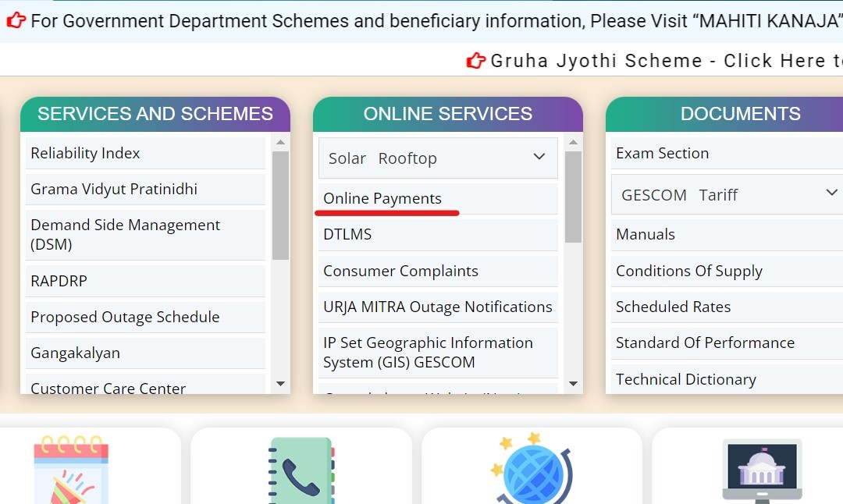
Task: Open IP Set Geographic Information System GESCOM
Action: coord(428,352)
